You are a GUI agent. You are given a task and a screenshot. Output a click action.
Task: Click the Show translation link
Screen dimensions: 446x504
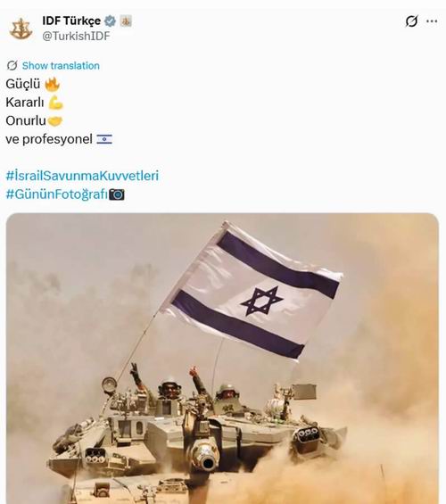pyautogui.click(x=61, y=66)
